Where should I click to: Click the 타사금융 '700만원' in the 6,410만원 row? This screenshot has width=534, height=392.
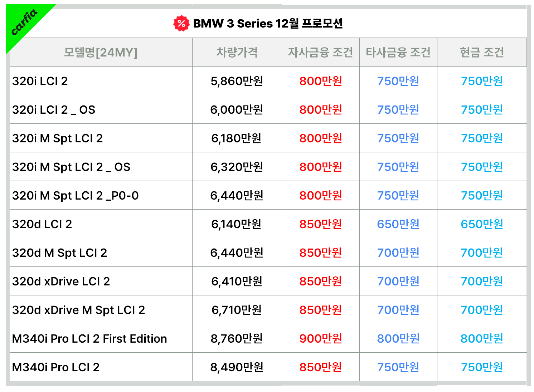point(398,281)
